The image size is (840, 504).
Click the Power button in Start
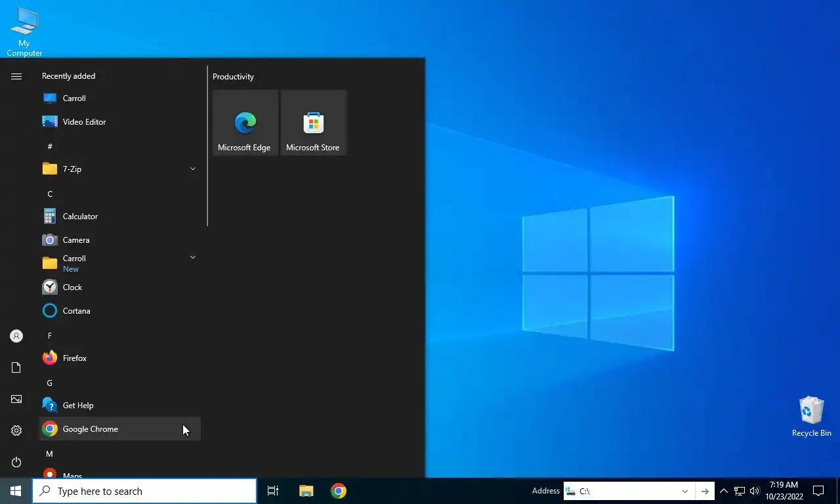tap(16, 462)
